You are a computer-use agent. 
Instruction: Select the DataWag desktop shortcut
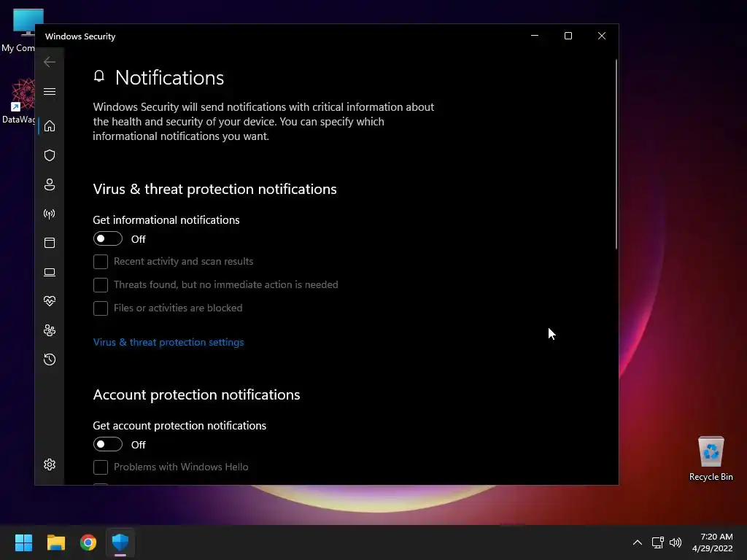(x=18, y=101)
